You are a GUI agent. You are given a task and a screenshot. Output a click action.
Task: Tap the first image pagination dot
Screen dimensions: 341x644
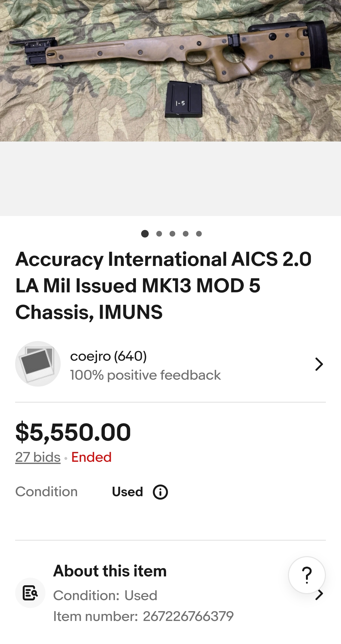(145, 234)
